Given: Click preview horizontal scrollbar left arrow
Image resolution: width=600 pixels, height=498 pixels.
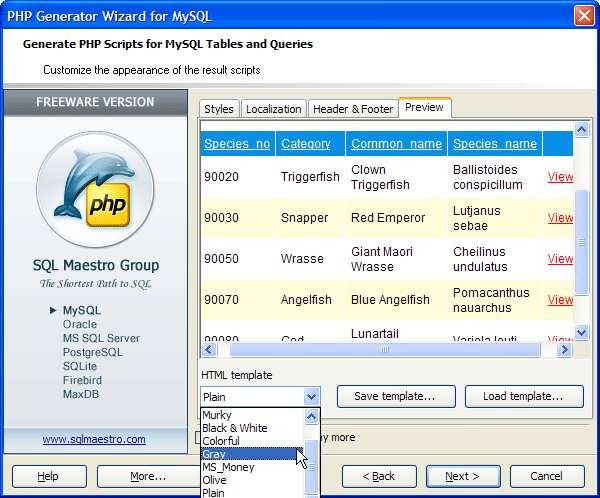Looking at the screenshot, I should 209,349.
